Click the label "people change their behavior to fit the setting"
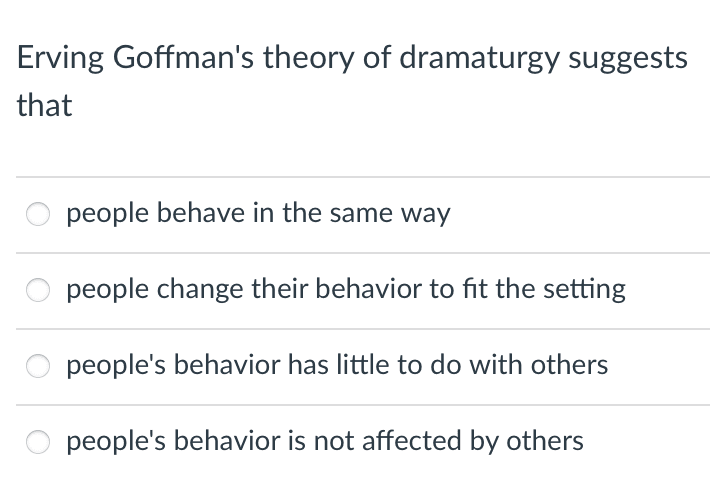Image resolution: width=716 pixels, height=500 pixels. pyautogui.click(x=346, y=290)
